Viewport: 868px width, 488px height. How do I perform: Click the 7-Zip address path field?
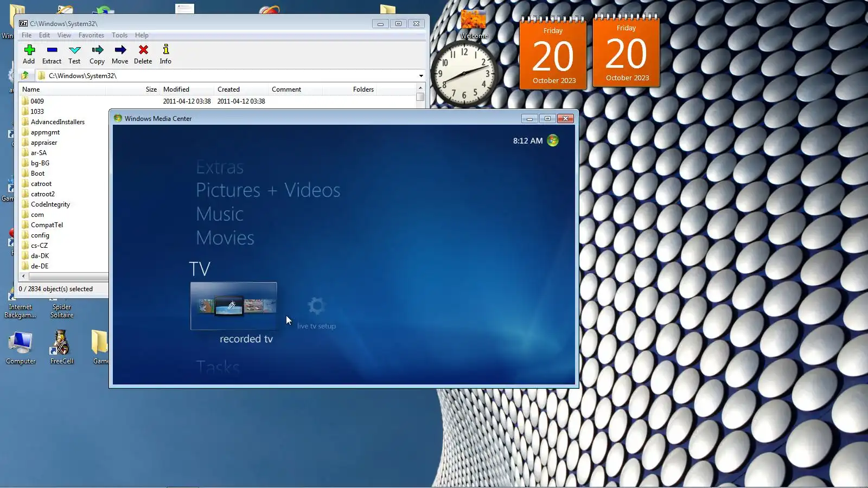click(x=226, y=76)
